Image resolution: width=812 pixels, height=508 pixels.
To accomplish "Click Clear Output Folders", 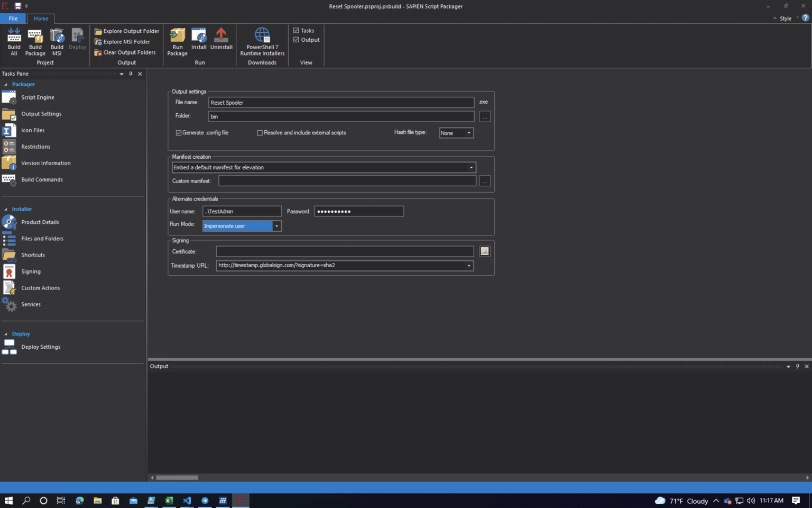I will point(125,52).
